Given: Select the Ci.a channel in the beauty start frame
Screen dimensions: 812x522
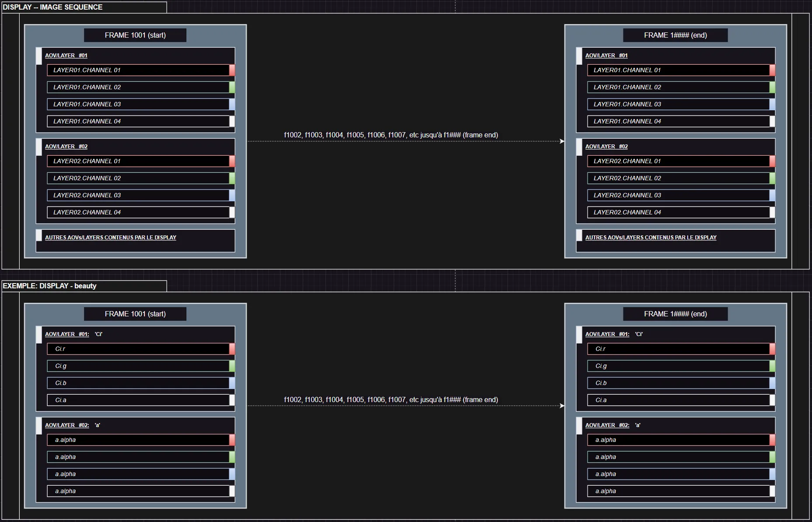Looking at the screenshot, I should 138,400.
